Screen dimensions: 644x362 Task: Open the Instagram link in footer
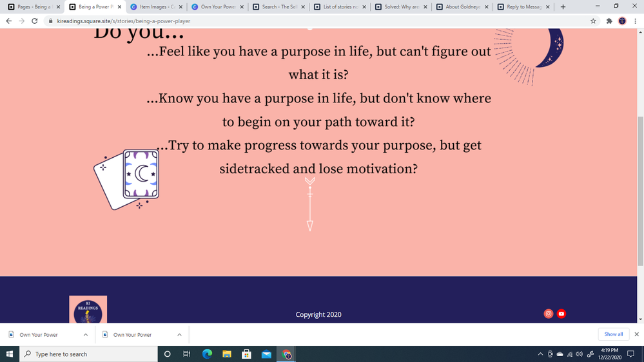pos(549,314)
